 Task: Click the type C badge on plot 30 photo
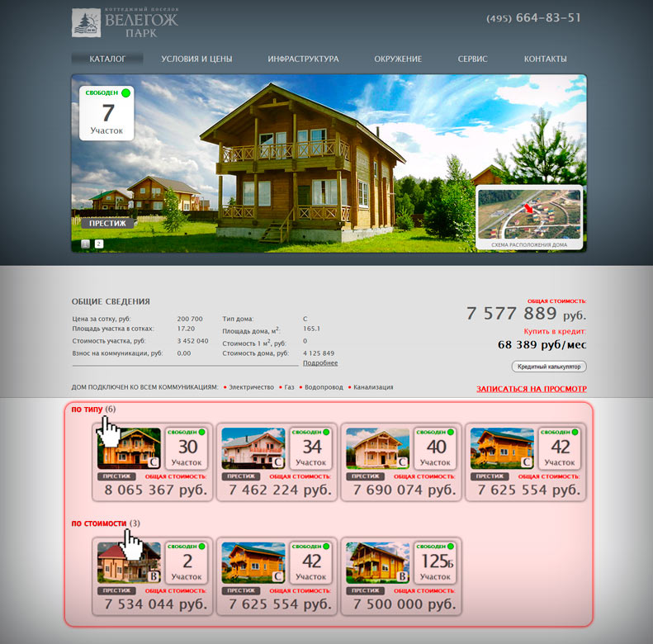coord(154,462)
